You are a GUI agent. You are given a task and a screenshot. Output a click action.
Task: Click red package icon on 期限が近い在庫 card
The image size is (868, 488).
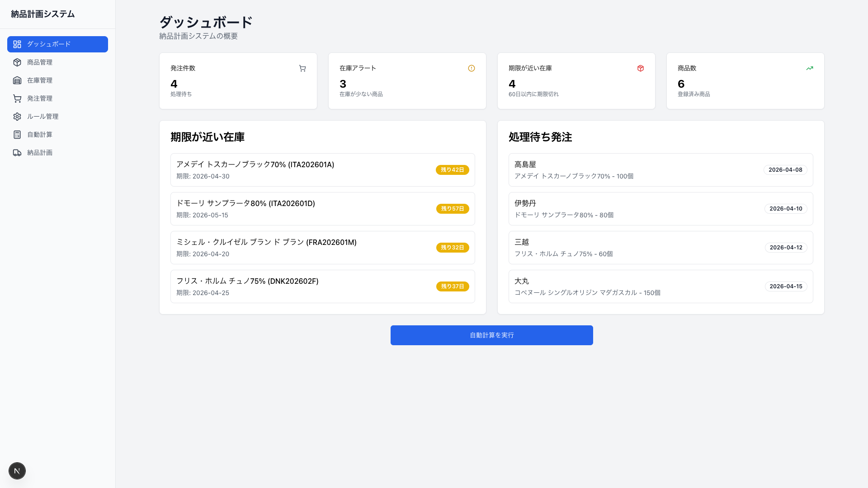[x=641, y=68]
